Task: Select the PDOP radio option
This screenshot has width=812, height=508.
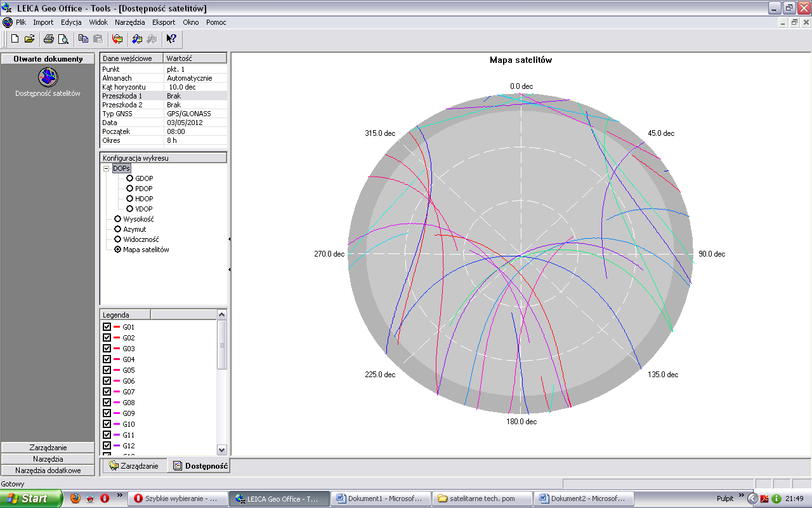Action: (x=129, y=189)
